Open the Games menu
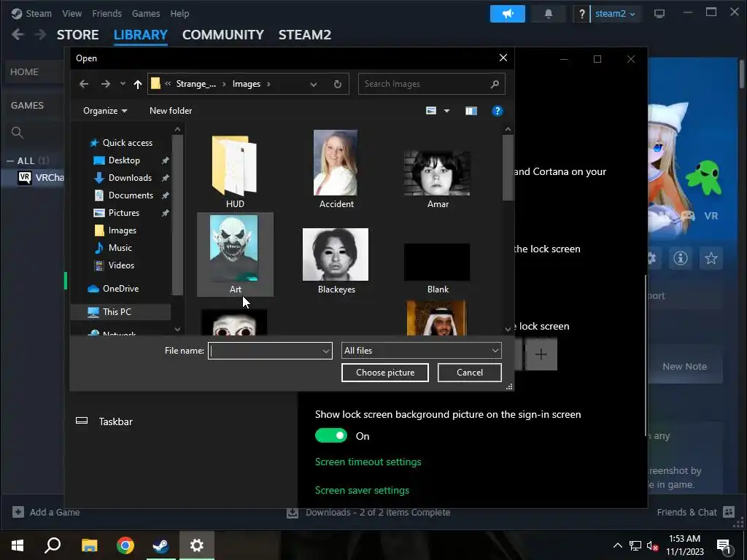The image size is (747, 560). click(x=146, y=13)
